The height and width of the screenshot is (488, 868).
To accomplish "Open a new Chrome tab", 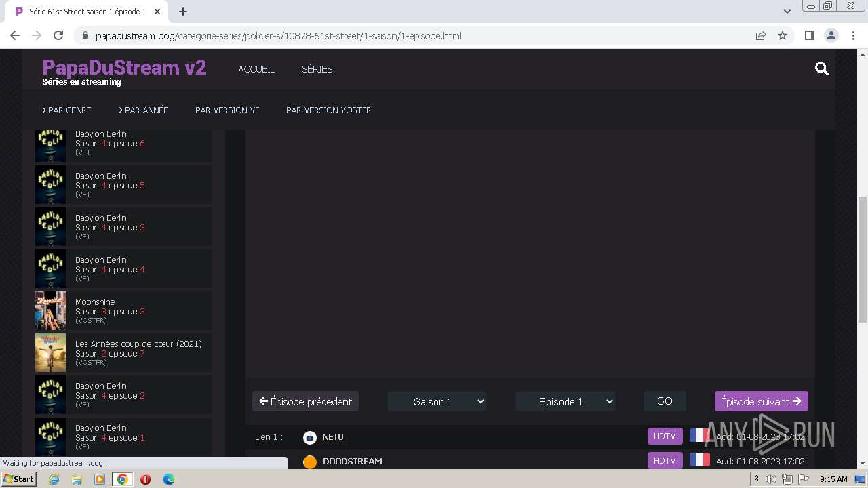I will (x=182, y=12).
